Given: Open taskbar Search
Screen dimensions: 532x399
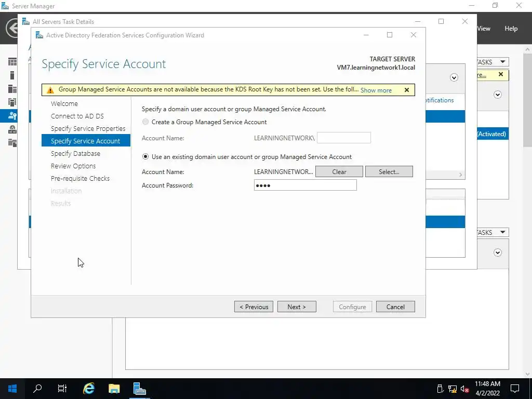Looking at the screenshot, I should coord(37,389).
